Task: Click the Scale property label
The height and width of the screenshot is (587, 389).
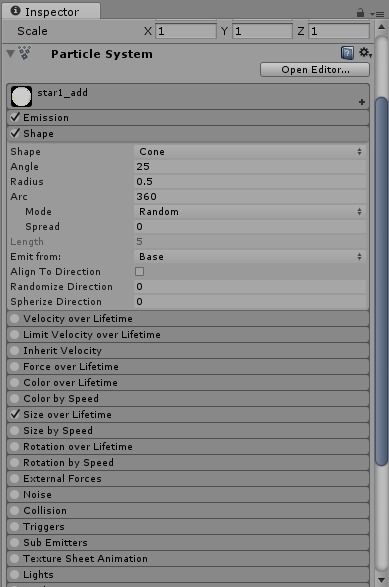Action: [32, 31]
